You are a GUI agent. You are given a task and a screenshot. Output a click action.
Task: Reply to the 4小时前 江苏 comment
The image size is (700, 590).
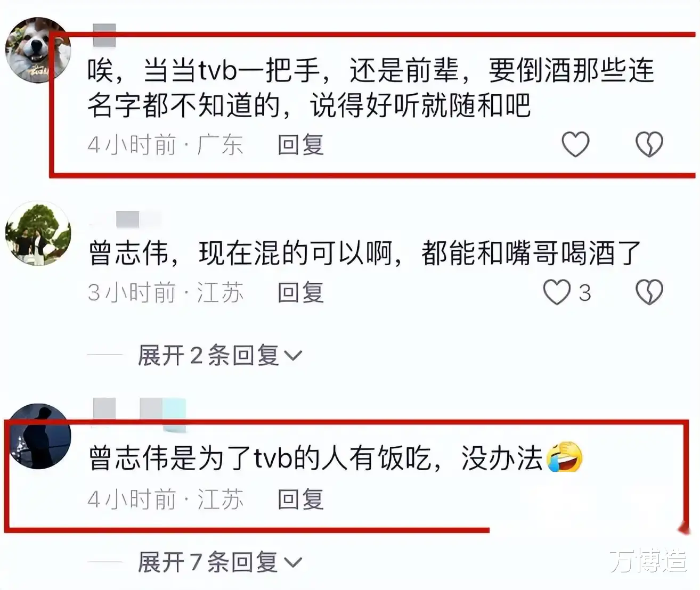point(301,499)
